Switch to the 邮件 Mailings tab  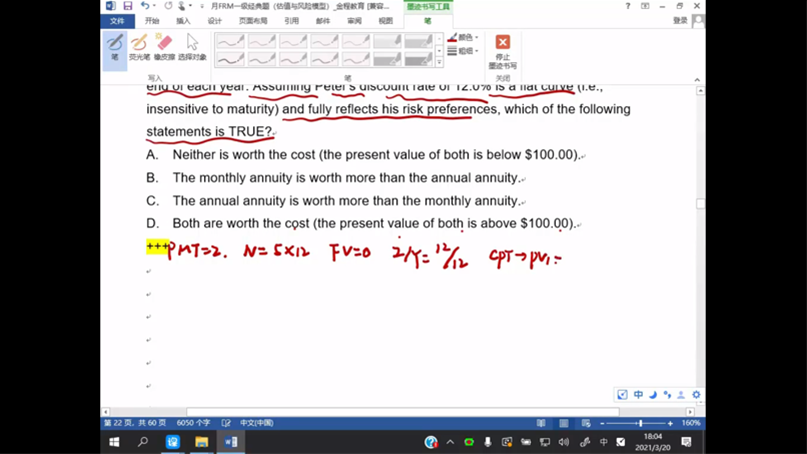pos(323,21)
